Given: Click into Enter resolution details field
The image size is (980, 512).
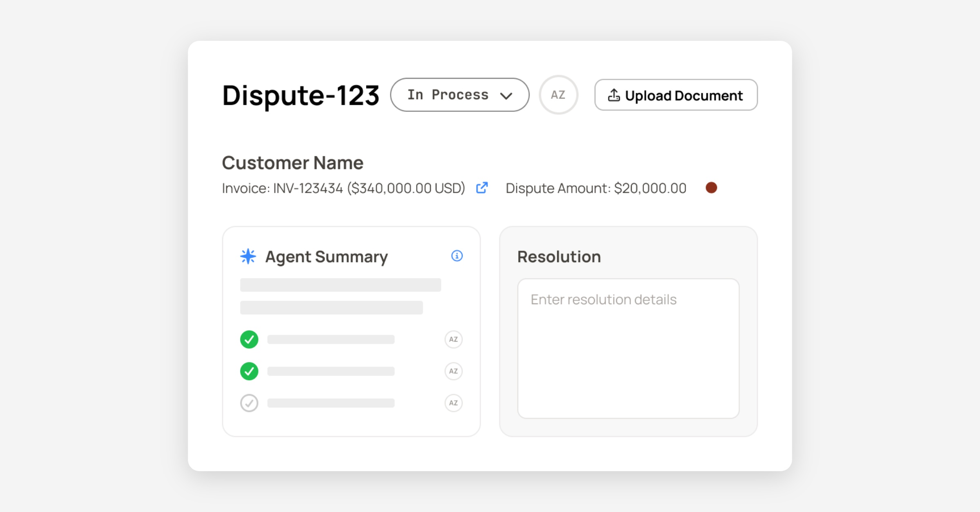Looking at the screenshot, I should tap(628, 348).
